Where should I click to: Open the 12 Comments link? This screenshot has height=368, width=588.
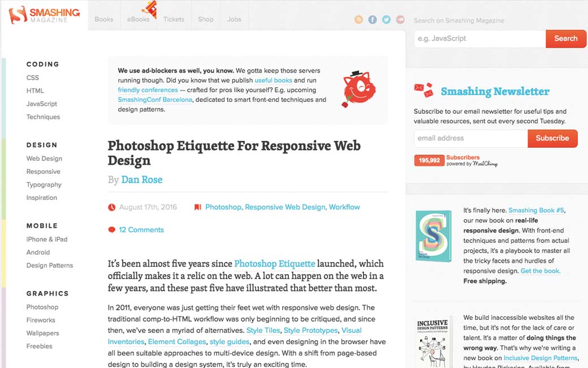[141, 230]
